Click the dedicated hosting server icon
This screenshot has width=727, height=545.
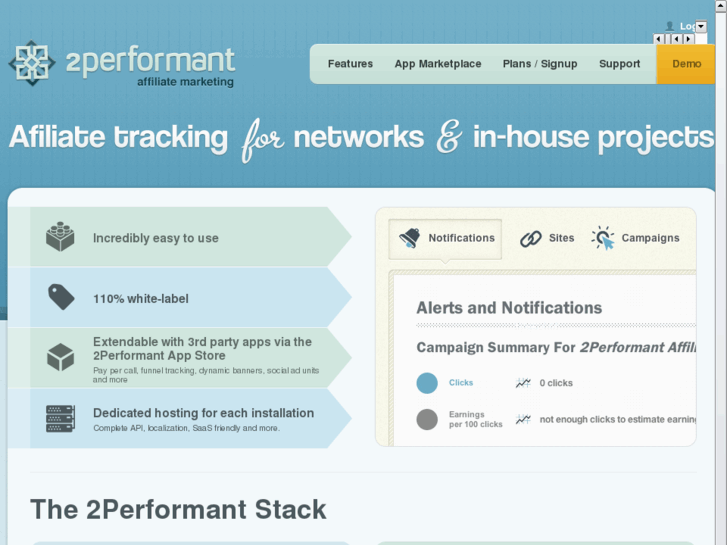(60, 419)
